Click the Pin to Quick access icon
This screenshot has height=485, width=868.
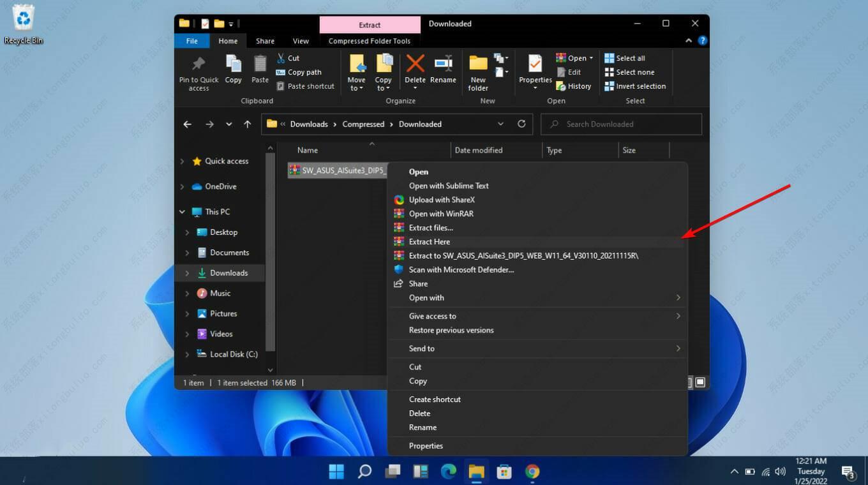[x=198, y=64]
